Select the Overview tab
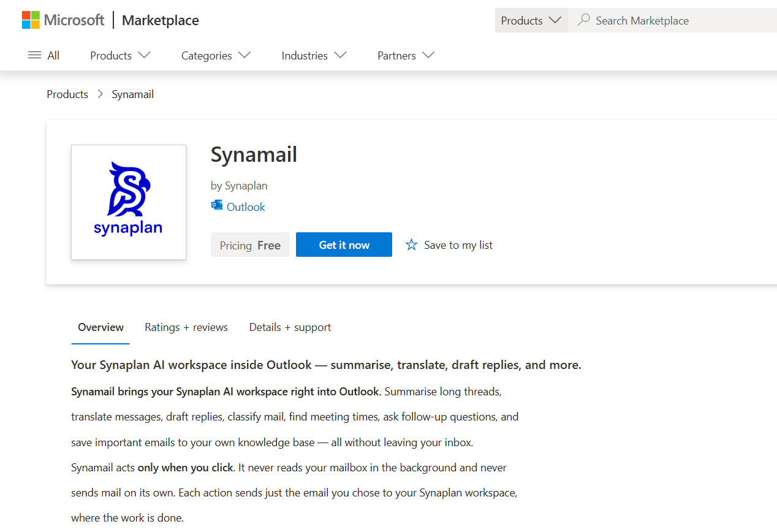 point(100,327)
